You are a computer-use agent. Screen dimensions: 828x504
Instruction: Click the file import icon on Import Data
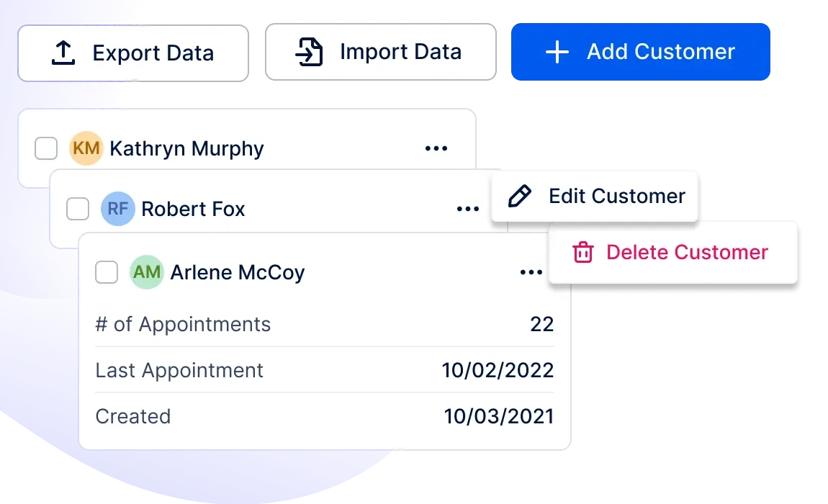coord(309,52)
